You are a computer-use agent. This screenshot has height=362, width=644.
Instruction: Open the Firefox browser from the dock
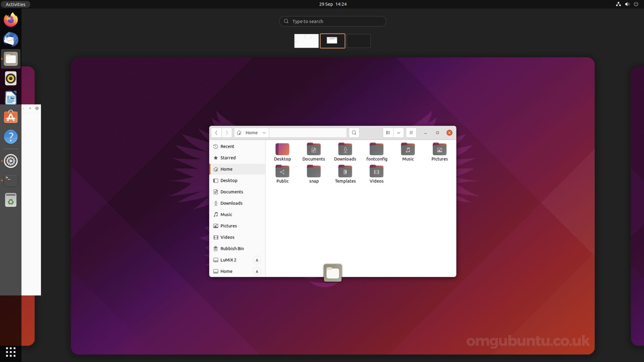[10, 19]
